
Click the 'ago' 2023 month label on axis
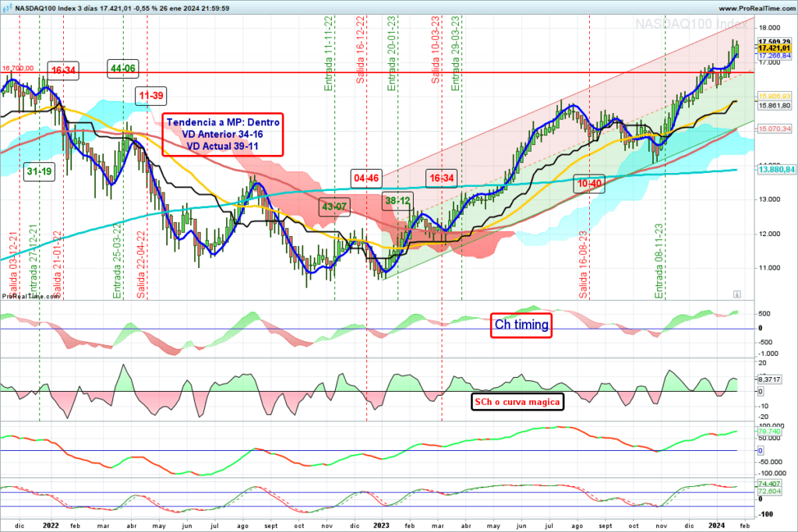coord(577,527)
